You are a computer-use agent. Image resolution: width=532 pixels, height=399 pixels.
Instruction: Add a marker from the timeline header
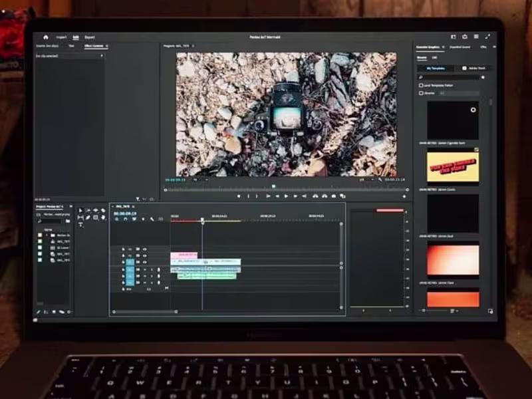click(143, 219)
